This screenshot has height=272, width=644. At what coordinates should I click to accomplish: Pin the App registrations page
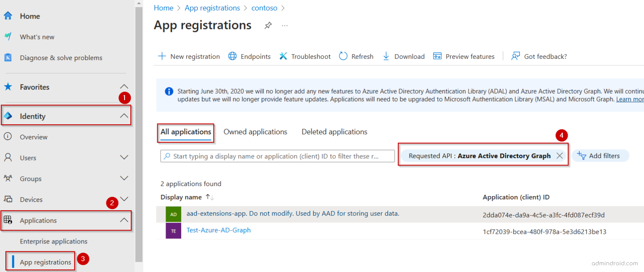point(268,26)
